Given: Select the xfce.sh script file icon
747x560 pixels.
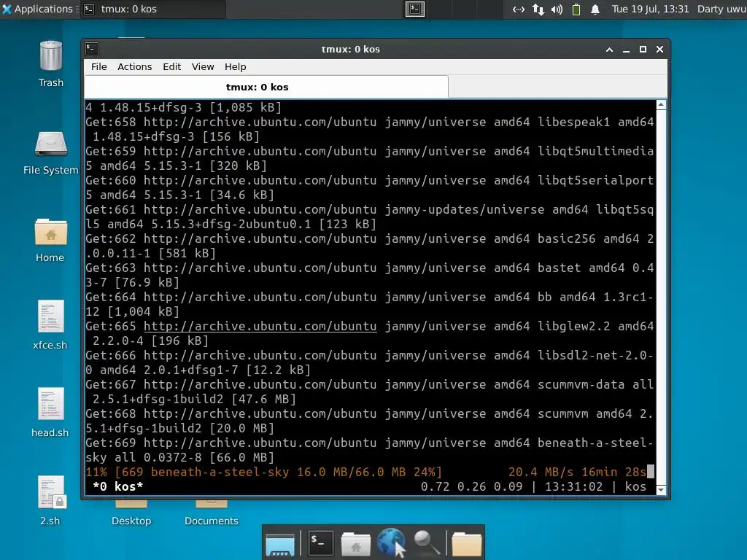Looking at the screenshot, I should [51, 316].
